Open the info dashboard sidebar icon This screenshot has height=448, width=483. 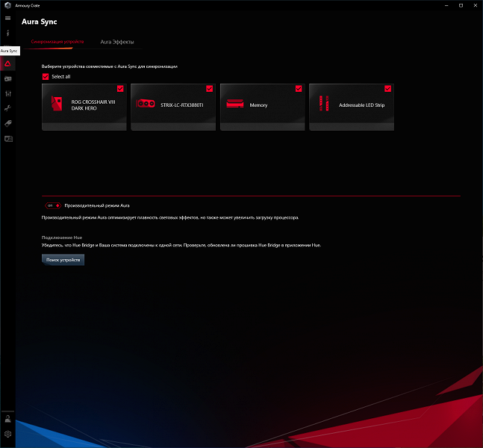pos(7,33)
